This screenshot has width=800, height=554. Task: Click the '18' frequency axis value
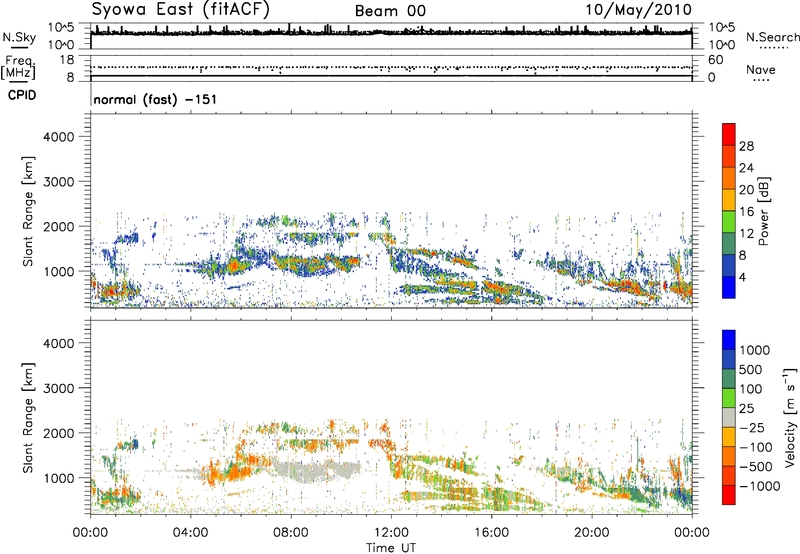coord(67,60)
